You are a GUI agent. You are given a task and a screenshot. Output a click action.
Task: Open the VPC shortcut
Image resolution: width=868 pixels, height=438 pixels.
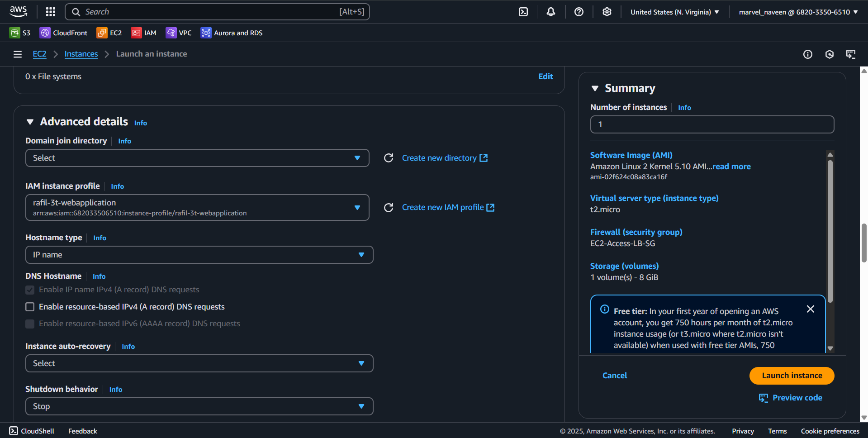[179, 33]
